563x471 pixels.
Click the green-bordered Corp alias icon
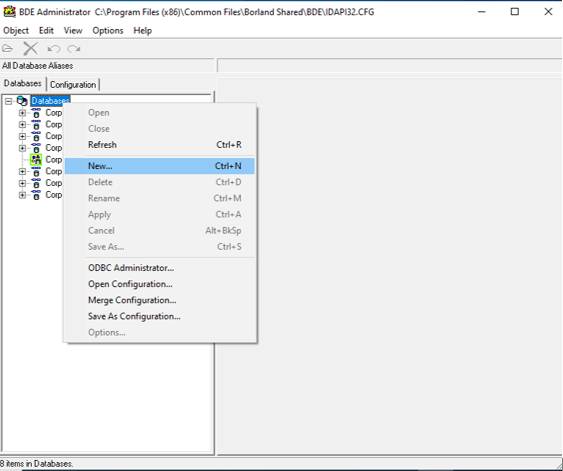36,159
